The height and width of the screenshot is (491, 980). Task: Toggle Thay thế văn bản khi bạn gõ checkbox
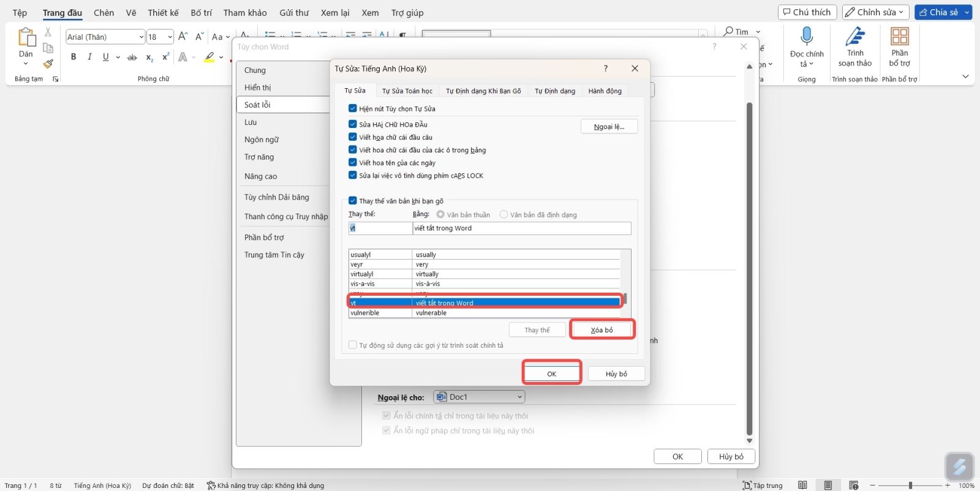pos(353,201)
